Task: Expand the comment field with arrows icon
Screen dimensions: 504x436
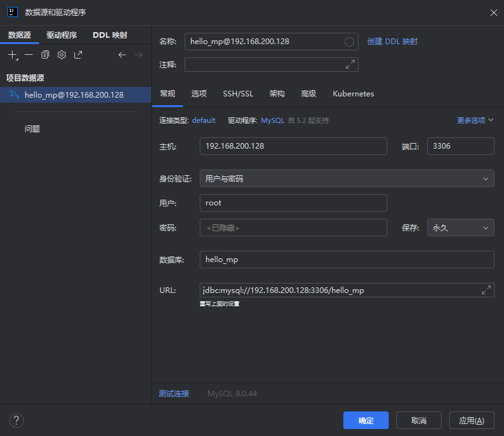Action: click(350, 64)
